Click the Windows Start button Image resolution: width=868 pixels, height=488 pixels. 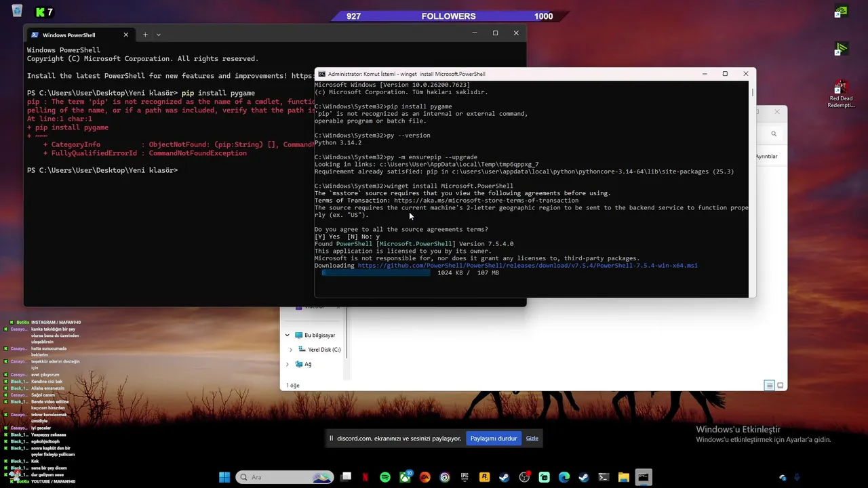click(x=224, y=477)
